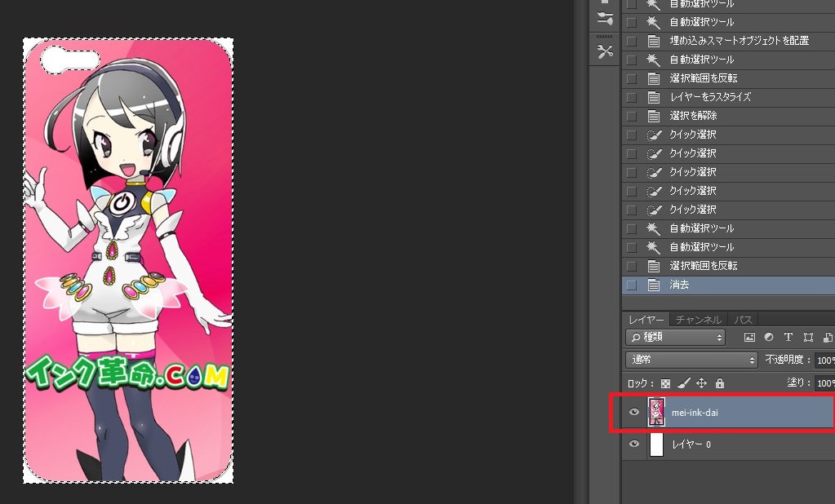Tick the box beside レイヤーをラスタライズ
Screen dimensions: 835x504
[632, 97]
